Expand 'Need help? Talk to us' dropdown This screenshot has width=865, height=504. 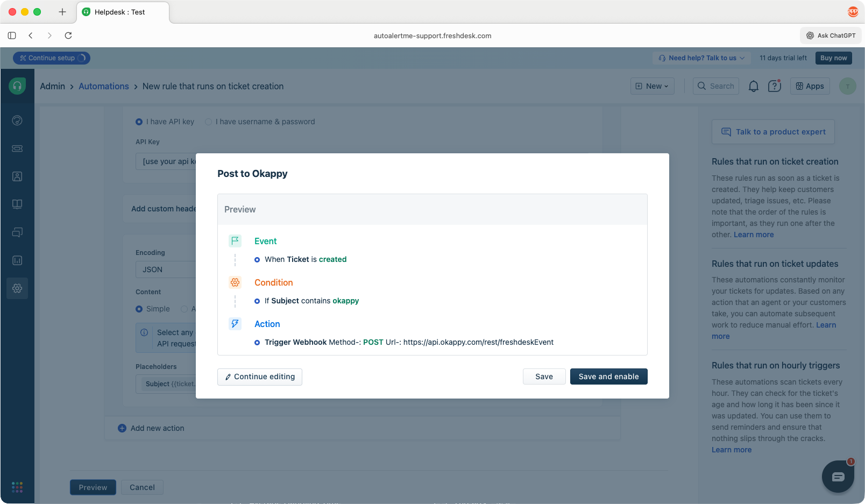[x=701, y=58]
